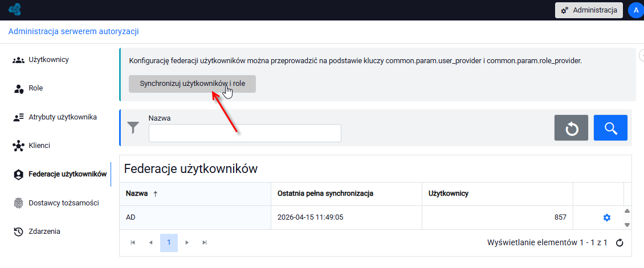The image size is (644, 268).
Task: Select the AD row name cell
Action: click(x=195, y=217)
